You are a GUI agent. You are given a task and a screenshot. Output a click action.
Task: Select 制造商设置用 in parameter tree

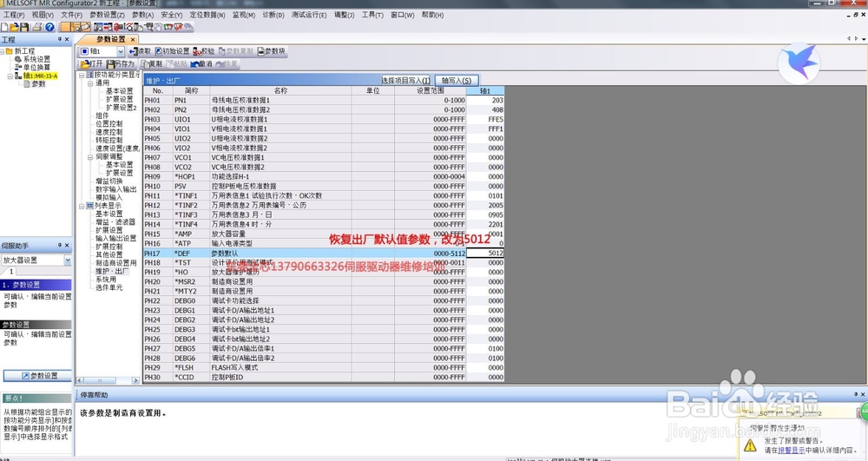coord(116,263)
